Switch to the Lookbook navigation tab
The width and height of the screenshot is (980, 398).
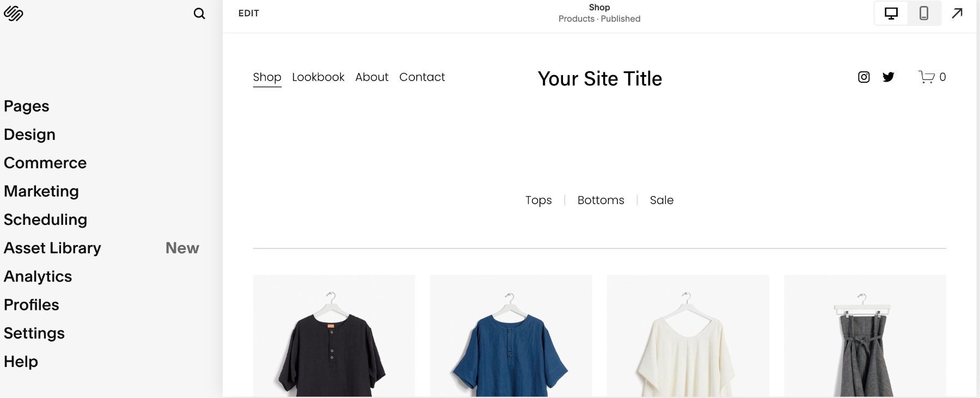click(318, 77)
